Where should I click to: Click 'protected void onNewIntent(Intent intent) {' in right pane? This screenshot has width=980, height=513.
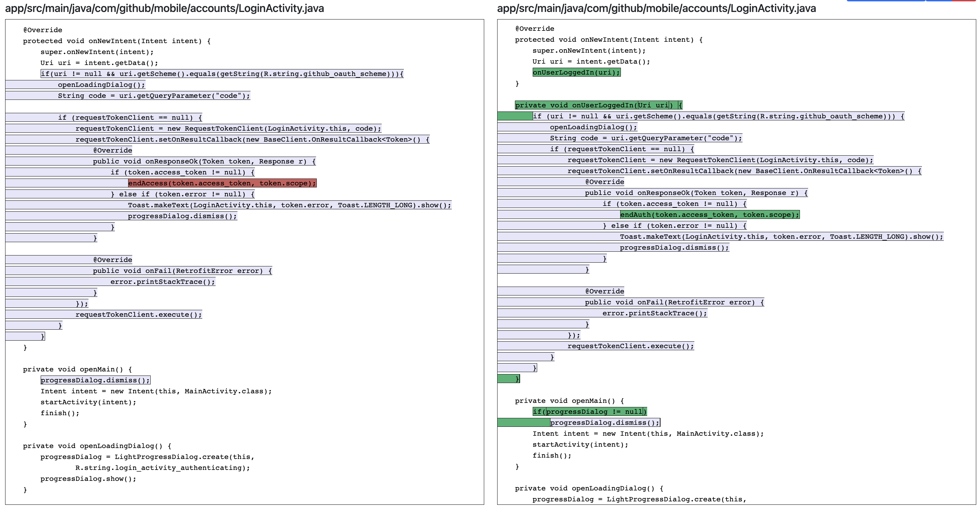609,40
